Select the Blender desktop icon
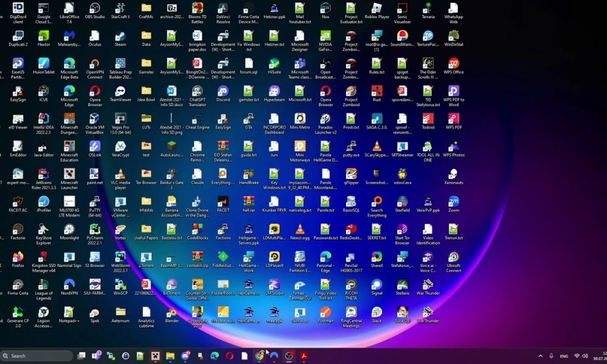 click(172, 312)
